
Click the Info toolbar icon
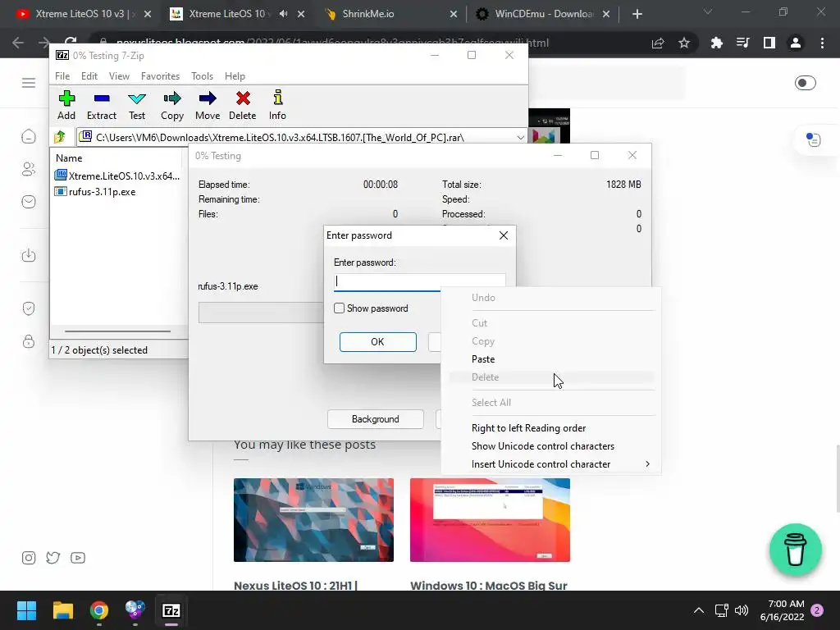click(277, 106)
